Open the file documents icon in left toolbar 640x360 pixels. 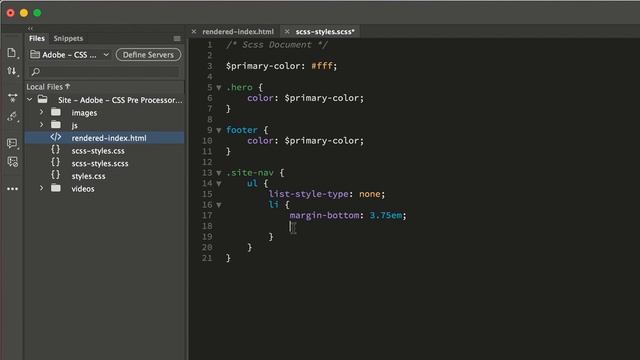pyautogui.click(x=12, y=53)
